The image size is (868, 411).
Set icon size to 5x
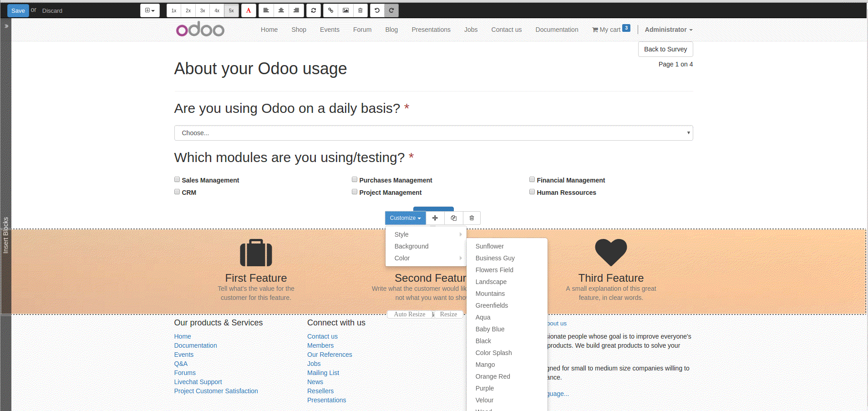(x=231, y=10)
